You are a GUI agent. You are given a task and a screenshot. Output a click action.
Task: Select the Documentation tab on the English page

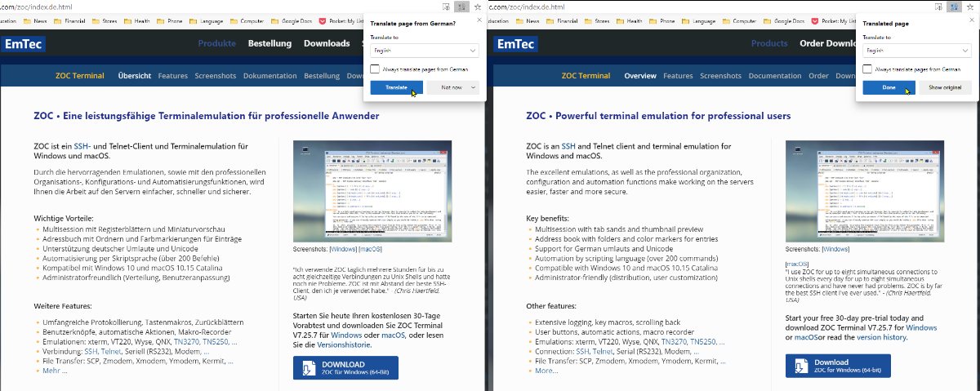(775, 76)
